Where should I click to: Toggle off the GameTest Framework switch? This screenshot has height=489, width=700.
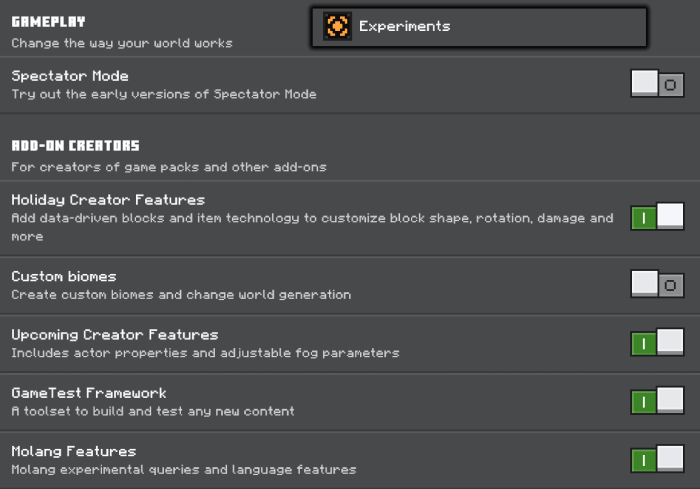point(657,401)
